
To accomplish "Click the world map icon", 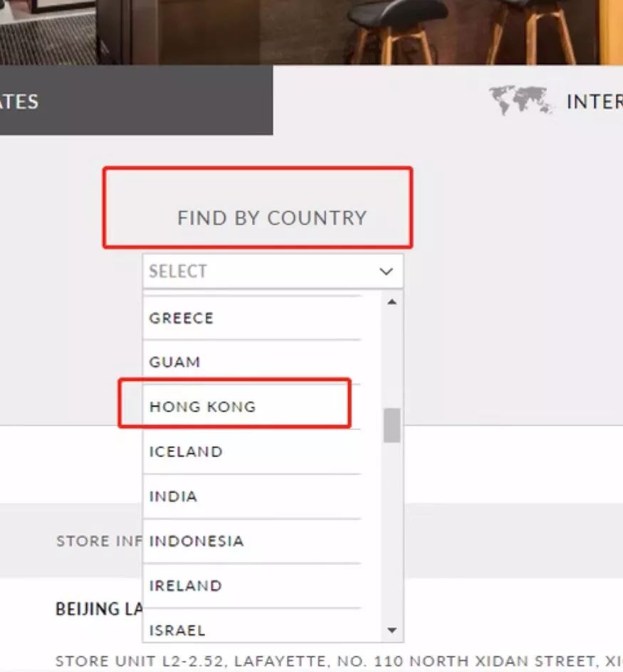I will pos(521,100).
